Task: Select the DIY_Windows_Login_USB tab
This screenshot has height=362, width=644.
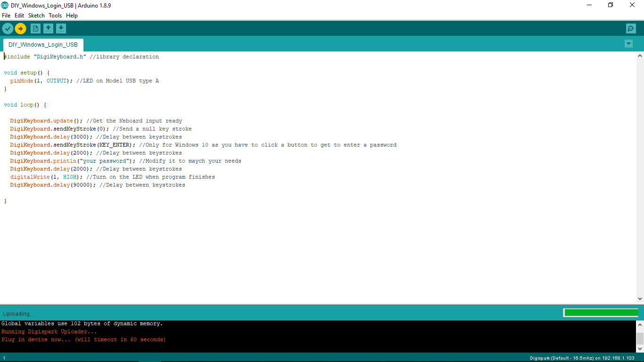Action: 43,44
